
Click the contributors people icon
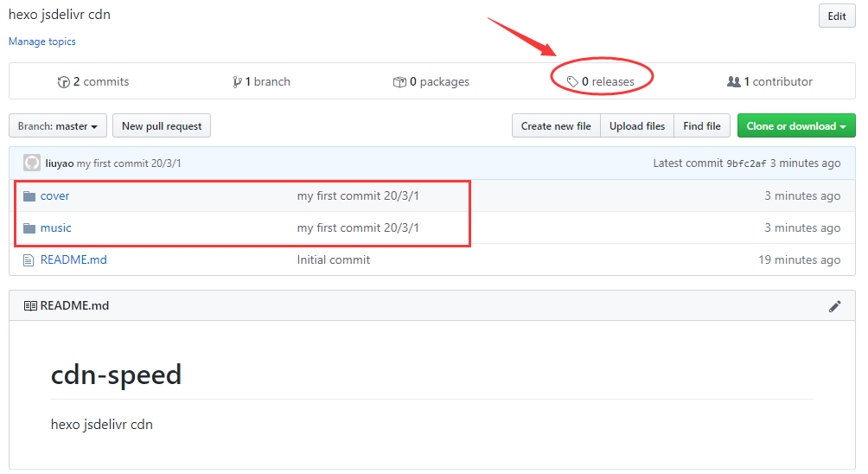tap(733, 82)
